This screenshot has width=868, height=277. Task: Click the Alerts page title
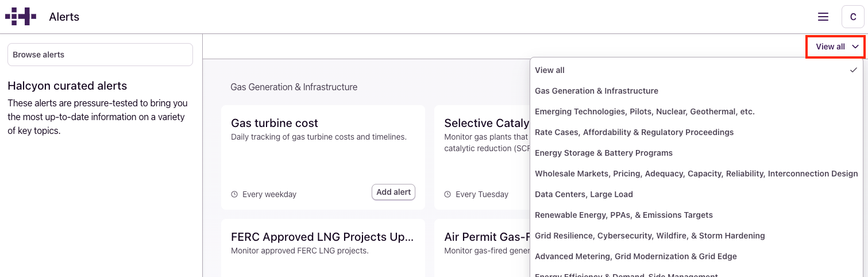[64, 17]
